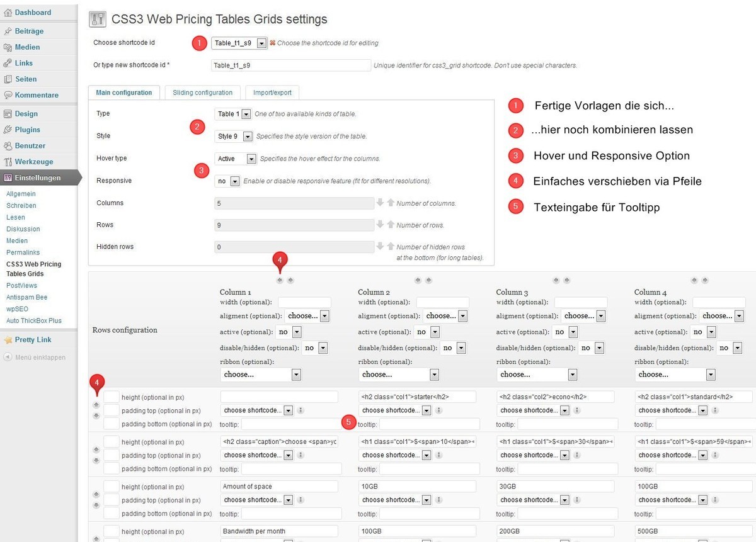Click the 'Bandwidth per month' text field
756x542 pixels.
coord(279,531)
